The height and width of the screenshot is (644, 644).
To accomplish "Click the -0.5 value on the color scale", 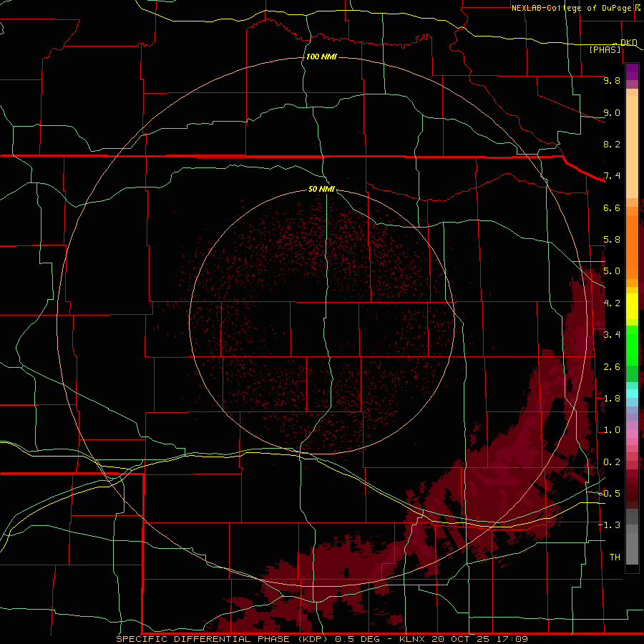I will pyautogui.click(x=609, y=494).
